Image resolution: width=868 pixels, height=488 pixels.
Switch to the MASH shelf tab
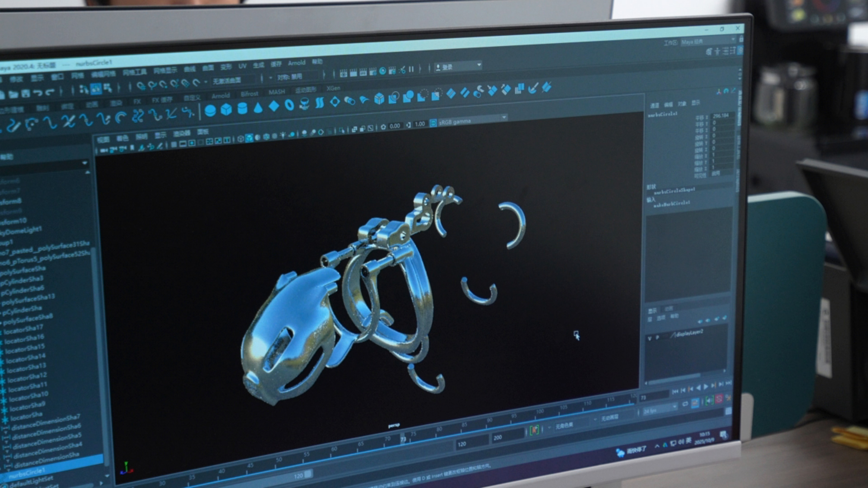(x=277, y=92)
